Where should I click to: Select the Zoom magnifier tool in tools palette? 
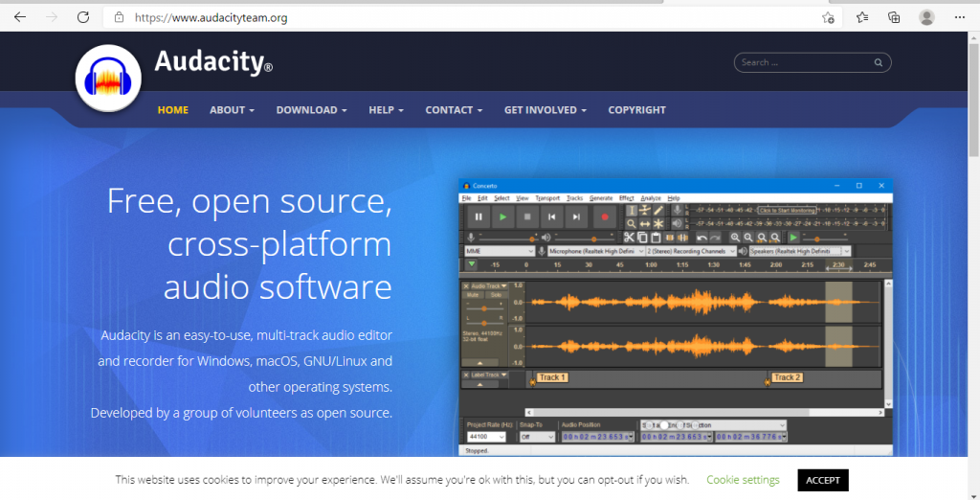[x=632, y=224]
